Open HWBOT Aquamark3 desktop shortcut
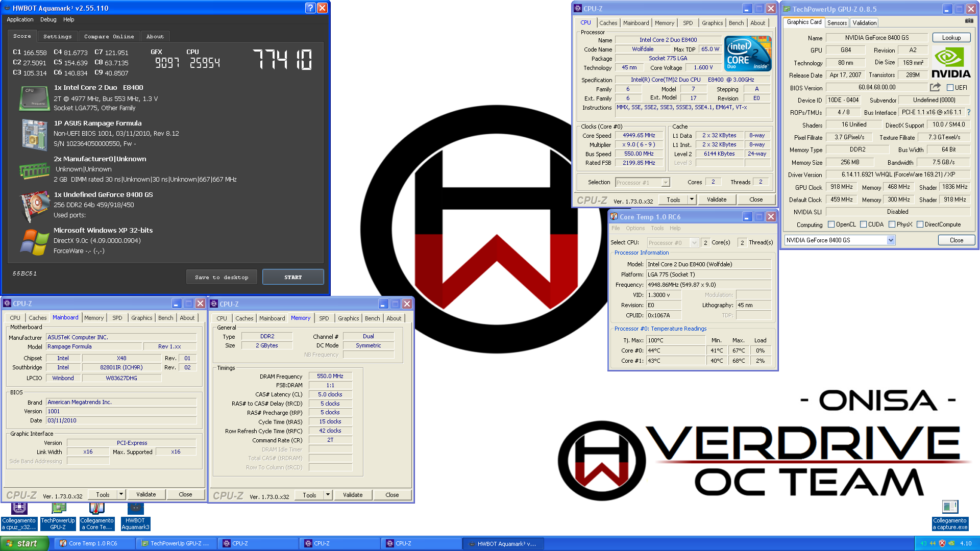This screenshot has height=551, width=980. [x=135, y=517]
